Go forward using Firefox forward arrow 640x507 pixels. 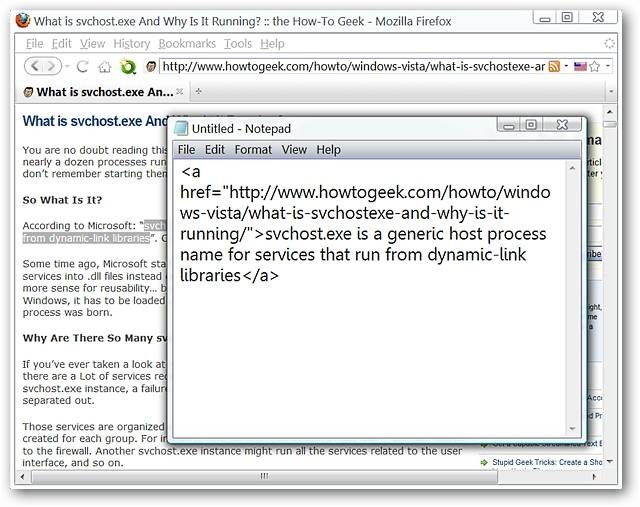(x=51, y=66)
